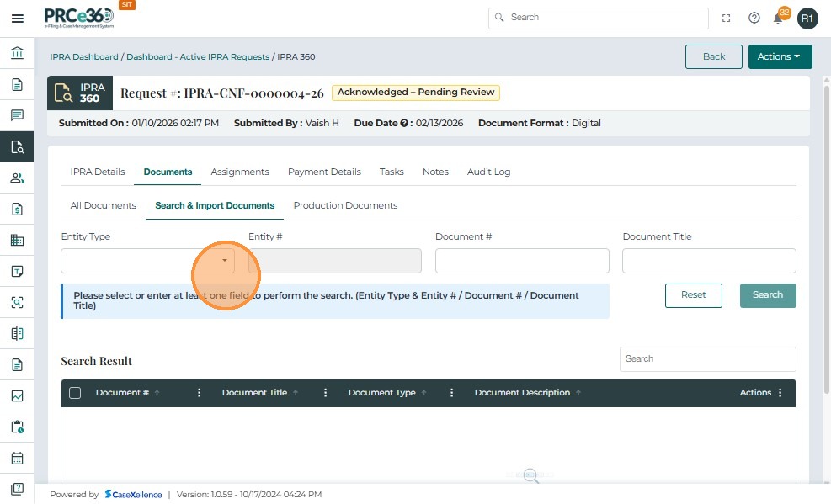831x504 pixels.
Task: Select the active document search sidebar icon
Action: pyautogui.click(x=17, y=146)
